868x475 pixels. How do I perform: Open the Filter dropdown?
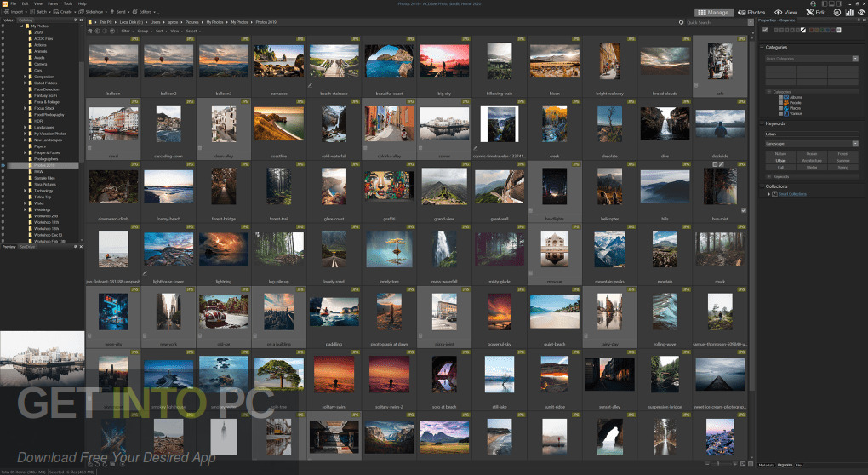coord(128,31)
